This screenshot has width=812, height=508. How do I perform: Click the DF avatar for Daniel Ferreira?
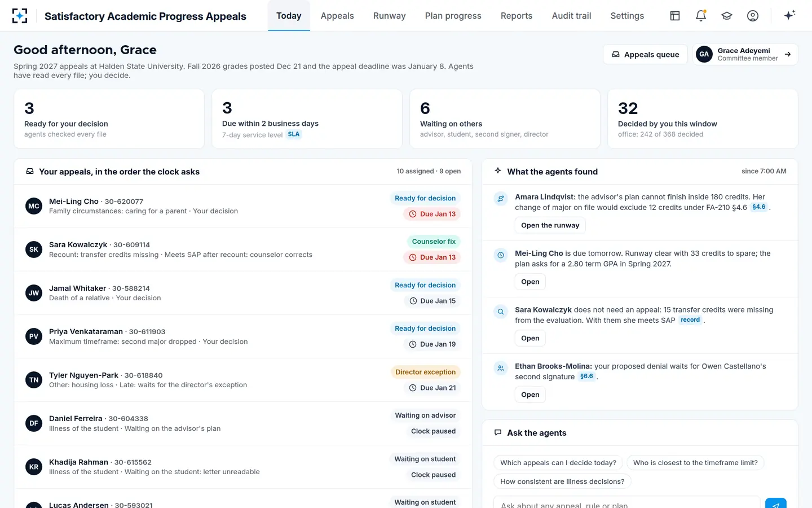point(34,423)
